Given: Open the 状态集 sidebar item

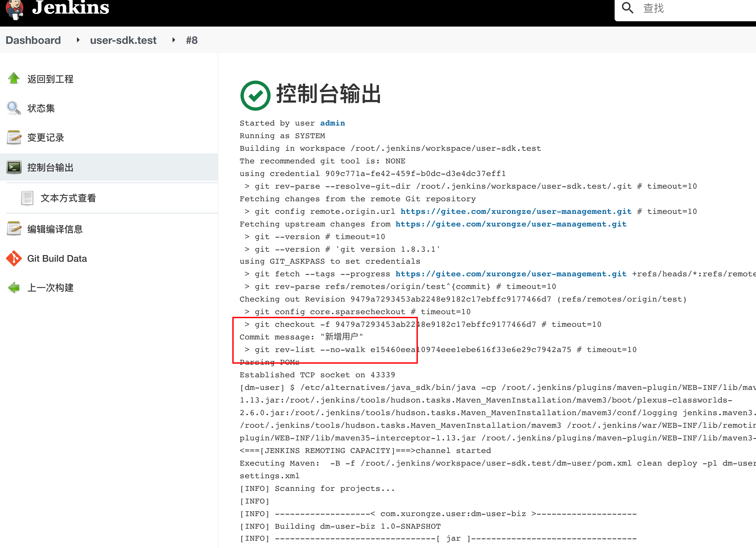Looking at the screenshot, I should click(x=41, y=108).
